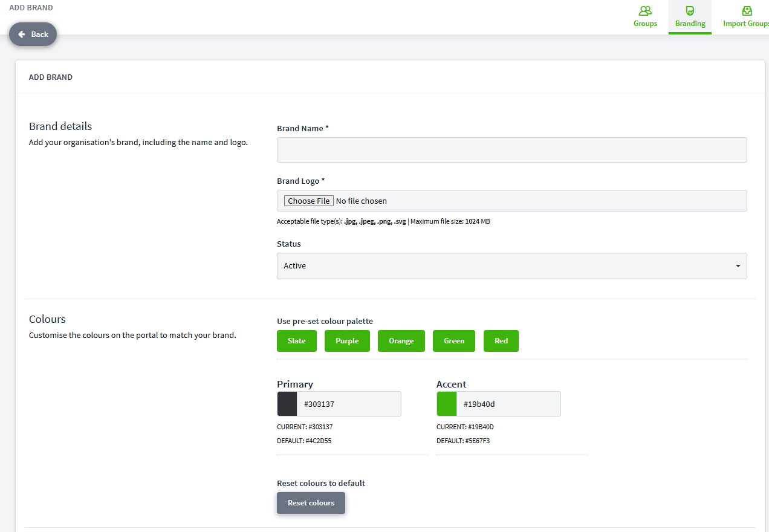The height and width of the screenshot is (532, 769).
Task: Click the 'Colours' section heading
Action: (x=47, y=319)
